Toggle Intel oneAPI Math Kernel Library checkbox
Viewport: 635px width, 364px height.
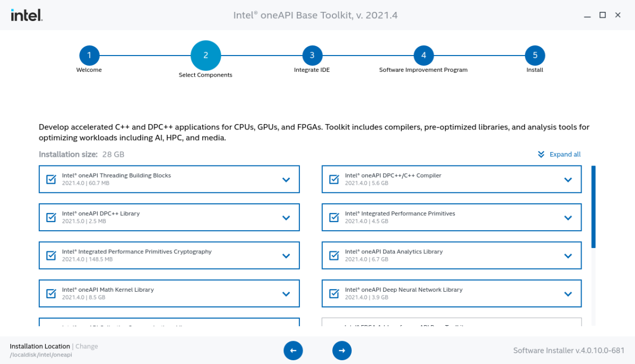coord(51,293)
